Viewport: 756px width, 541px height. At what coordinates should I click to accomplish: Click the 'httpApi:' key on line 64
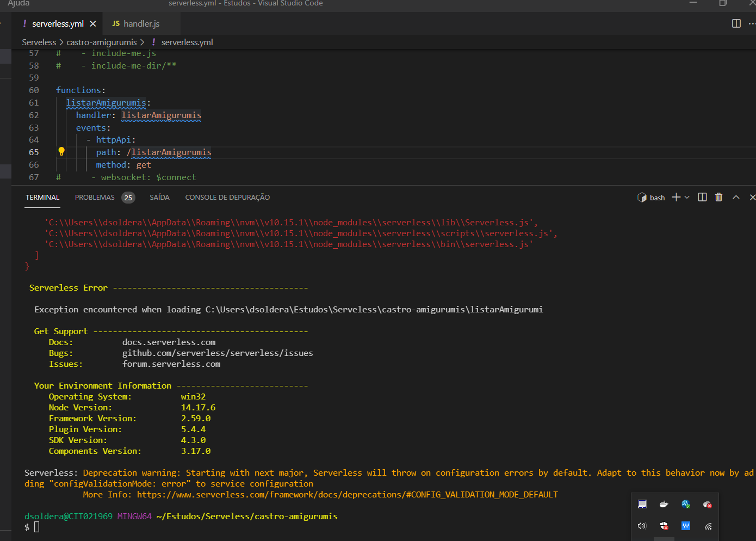(x=116, y=140)
